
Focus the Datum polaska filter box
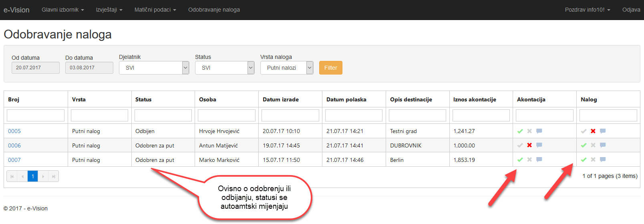click(354, 115)
